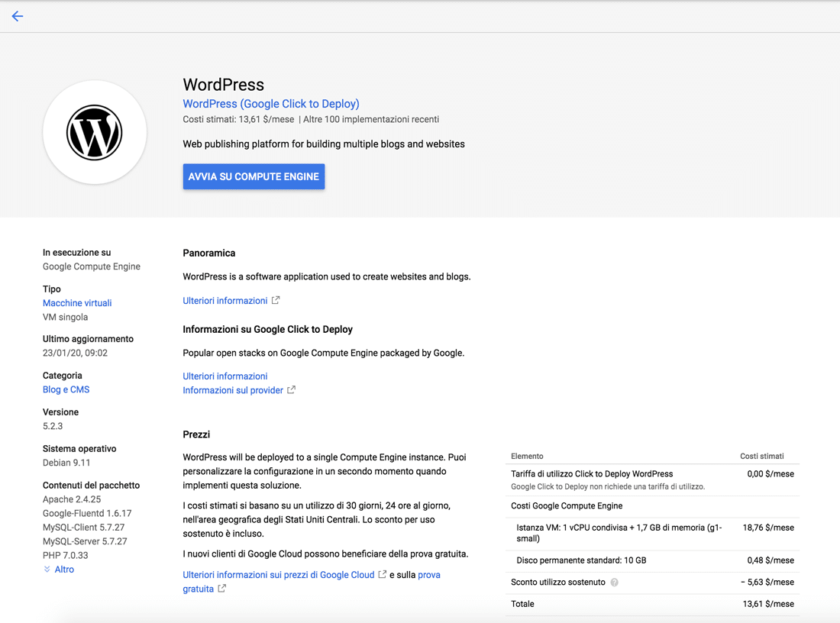Image resolution: width=840 pixels, height=623 pixels.
Task: Select MySQL-Server 5.7.27 package entry
Action: 85,541
